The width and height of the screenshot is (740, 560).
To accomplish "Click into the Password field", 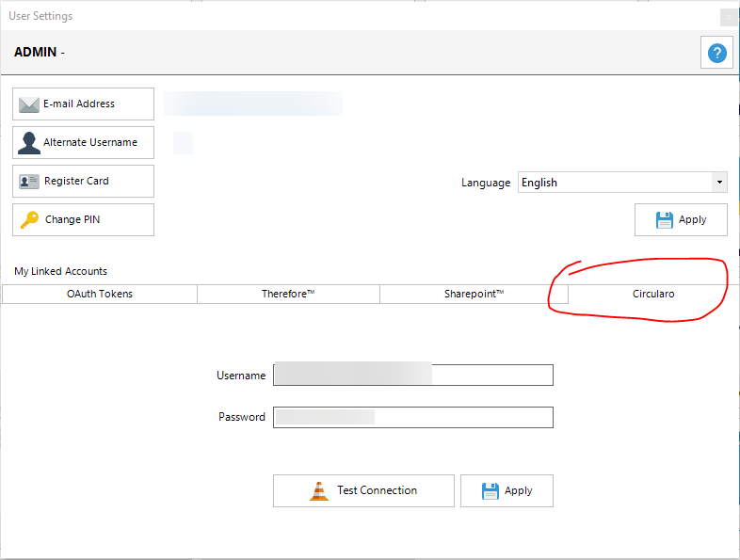I will click(x=412, y=417).
